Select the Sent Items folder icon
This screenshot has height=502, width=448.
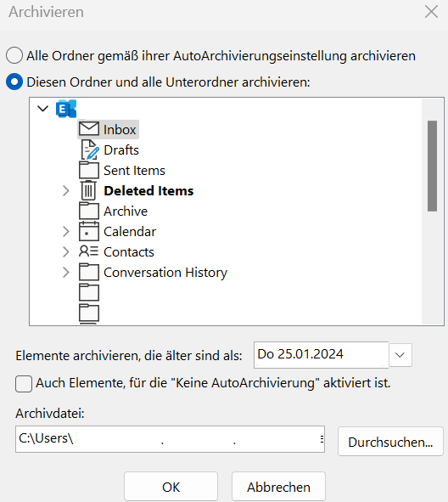pos(89,170)
